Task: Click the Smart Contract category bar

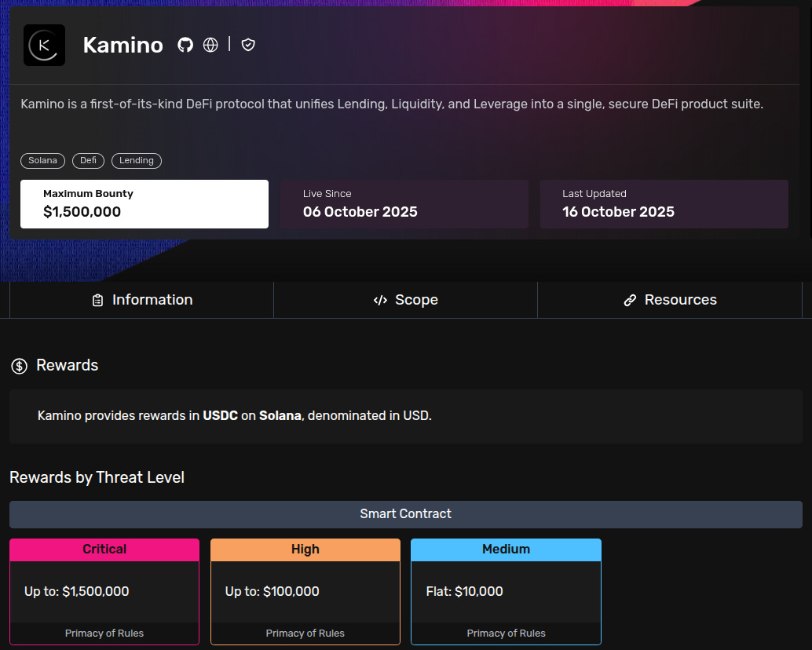Action: 406,514
